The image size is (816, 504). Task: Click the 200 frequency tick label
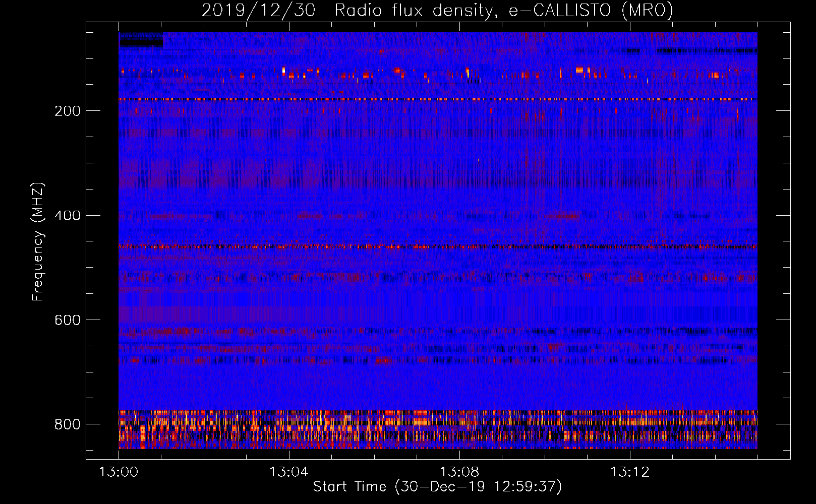coord(68,111)
